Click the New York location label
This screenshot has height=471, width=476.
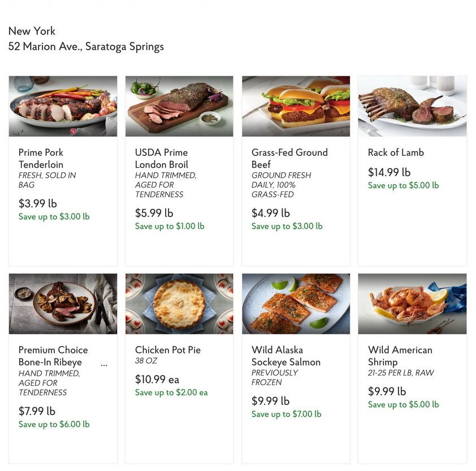coord(32,31)
